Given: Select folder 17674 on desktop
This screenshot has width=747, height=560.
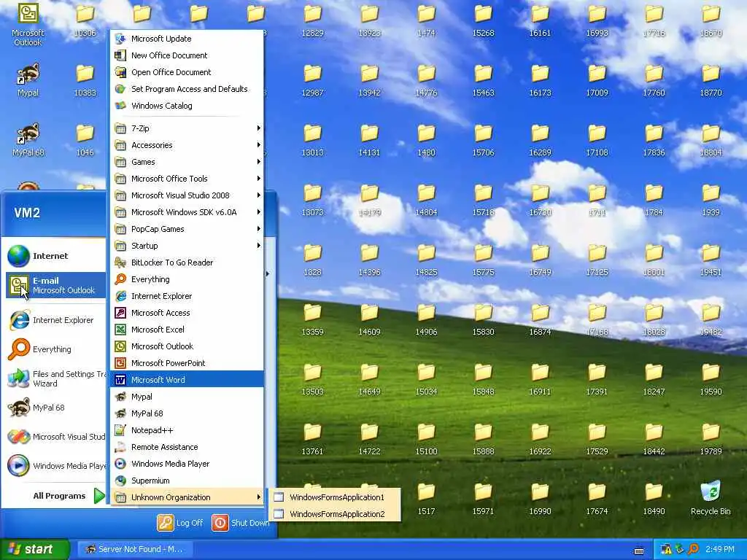Looking at the screenshot, I should (597, 499).
